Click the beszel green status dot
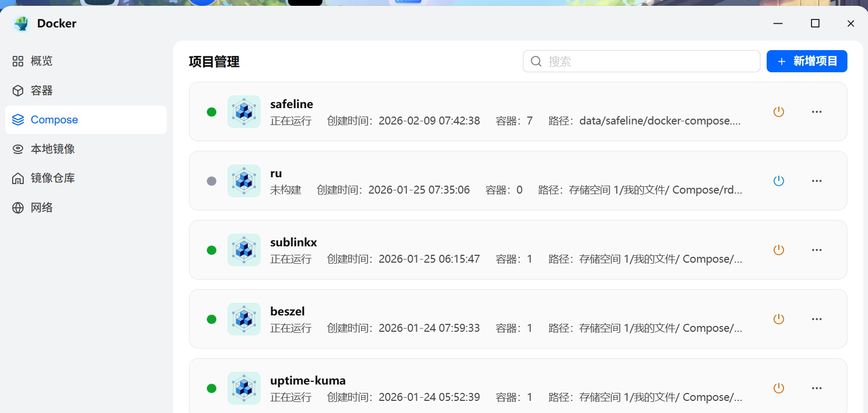868x413 pixels. pyautogui.click(x=212, y=319)
